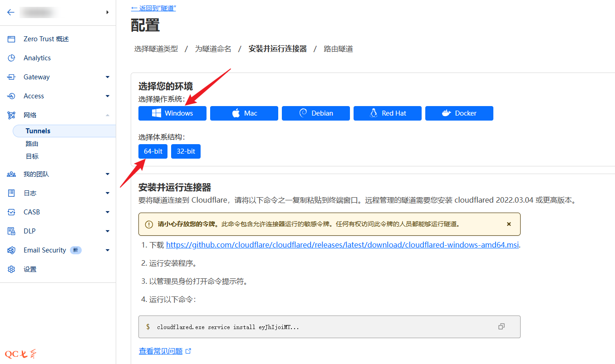Open Zero Trust 概述 page

coord(46,39)
